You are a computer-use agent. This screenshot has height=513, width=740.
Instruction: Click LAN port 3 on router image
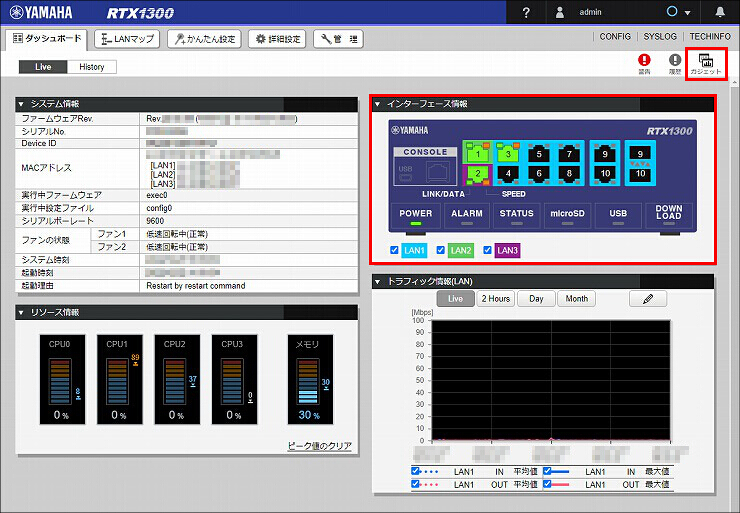(x=508, y=152)
